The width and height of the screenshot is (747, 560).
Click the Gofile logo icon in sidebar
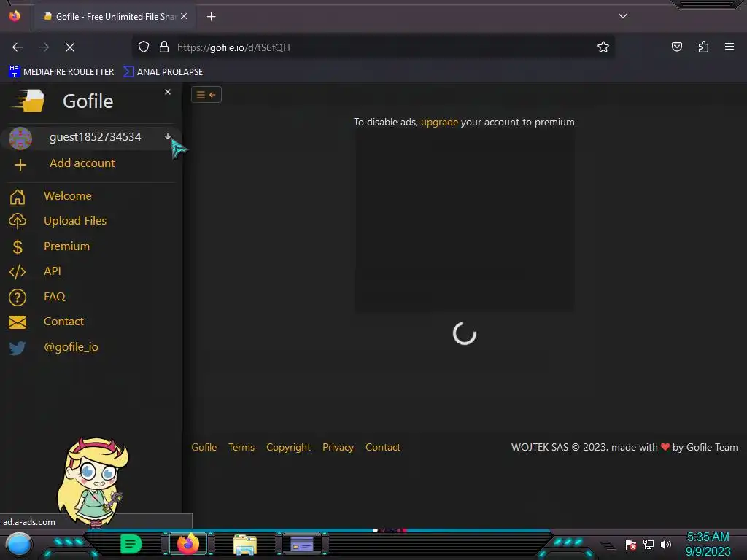[x=28, y=101]
